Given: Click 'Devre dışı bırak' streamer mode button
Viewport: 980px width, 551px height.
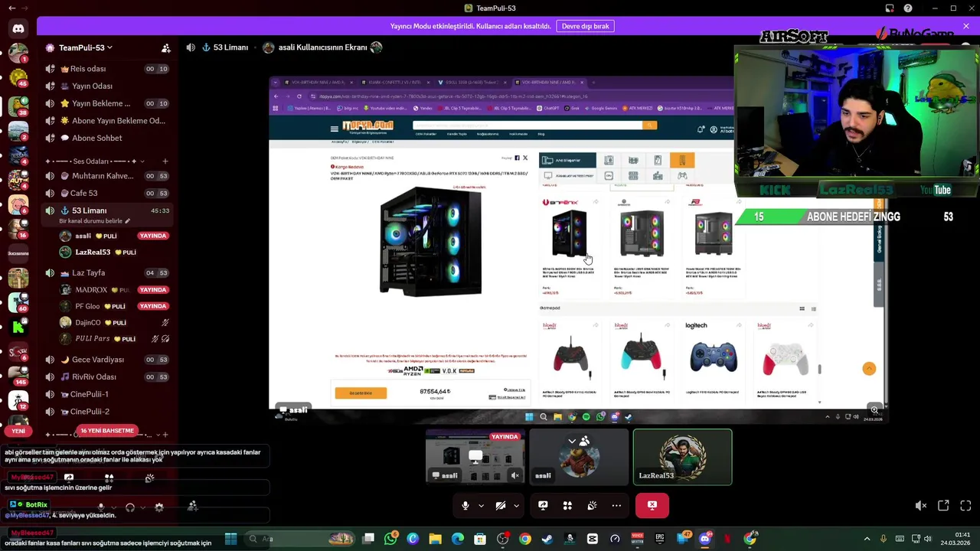Looking at the screenshot, I should 586,26.
